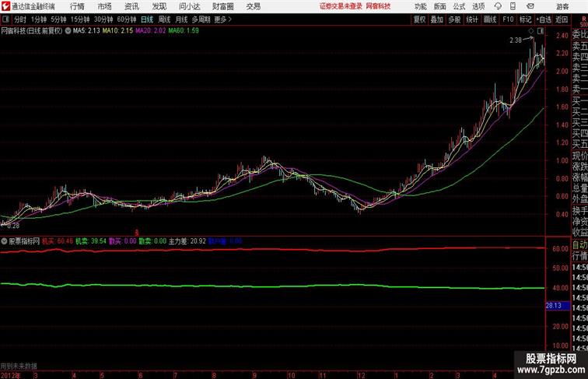Click the red marker below the chart
This screenshot has width=588, height=379.
[137, 233]
